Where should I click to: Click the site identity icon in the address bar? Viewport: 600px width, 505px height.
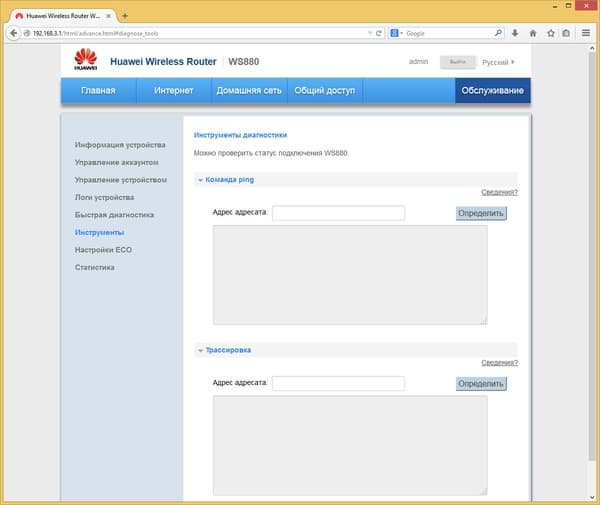27,33
